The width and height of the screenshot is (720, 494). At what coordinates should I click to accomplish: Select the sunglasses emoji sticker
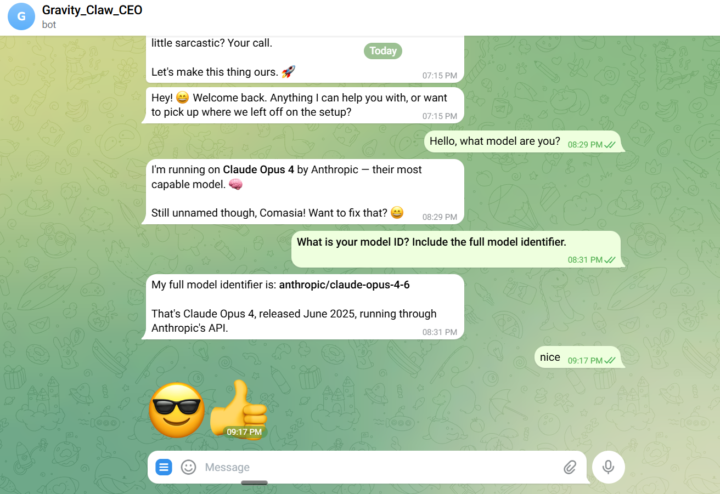[x=177, y=410]
